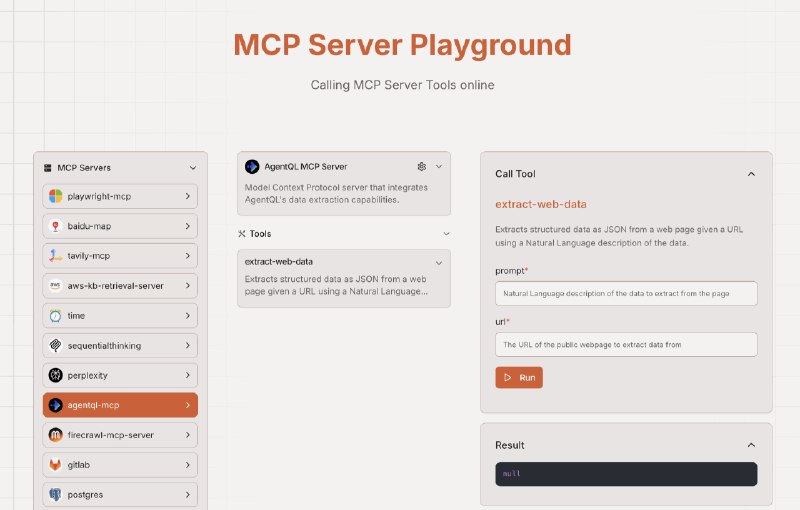800x510 pixels.
Task: Select the tavily-mcp server
Action: pos(120,256)
